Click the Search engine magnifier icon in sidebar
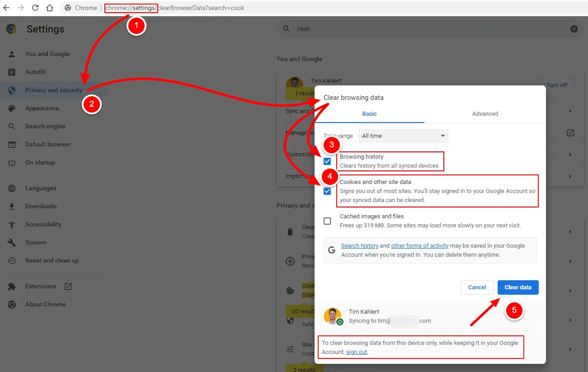The width and height of the screenshot is (588, 372). (12, 126)
